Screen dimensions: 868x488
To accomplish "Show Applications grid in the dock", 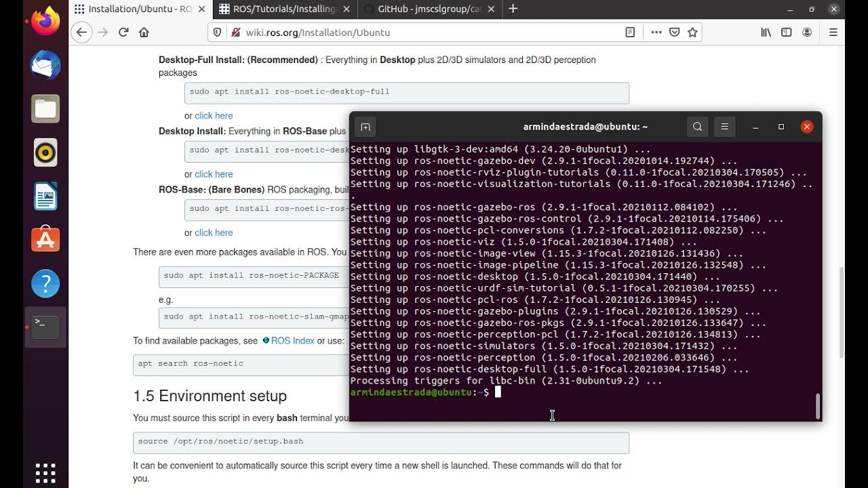I will tap(45, 472).
